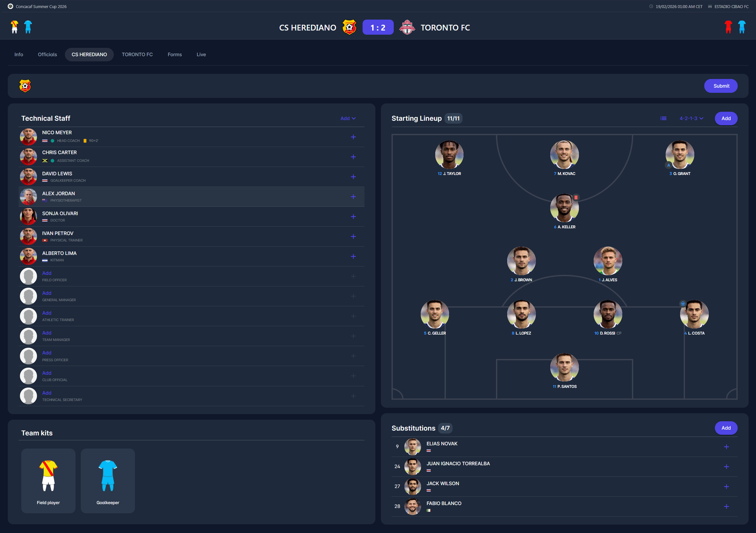Click the captain badge on L. Costa
Image resolution: width=756 pixels, height=533 pixels.
683,304
